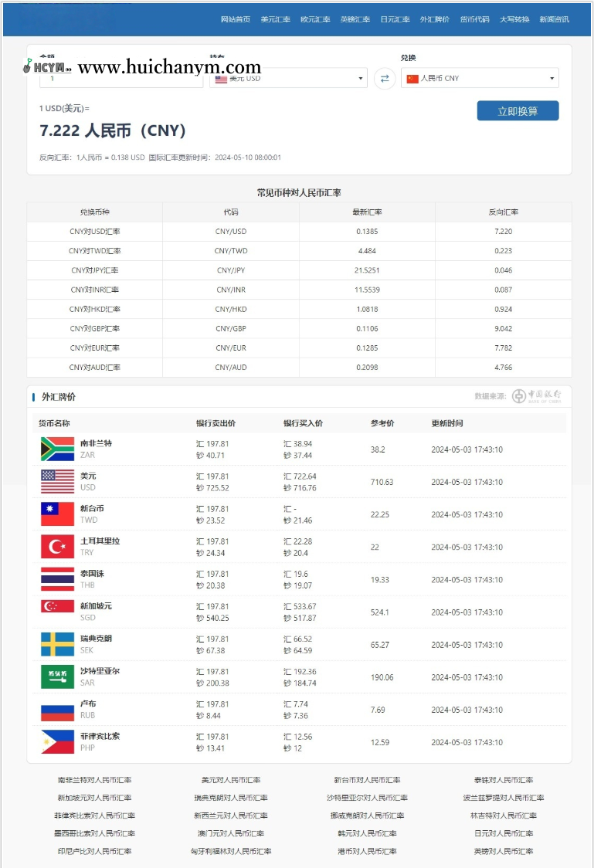This screenshot has height=868, width=594.
Task: Click the CNY对USD汇率 table cell
Action: click(95, 232)
